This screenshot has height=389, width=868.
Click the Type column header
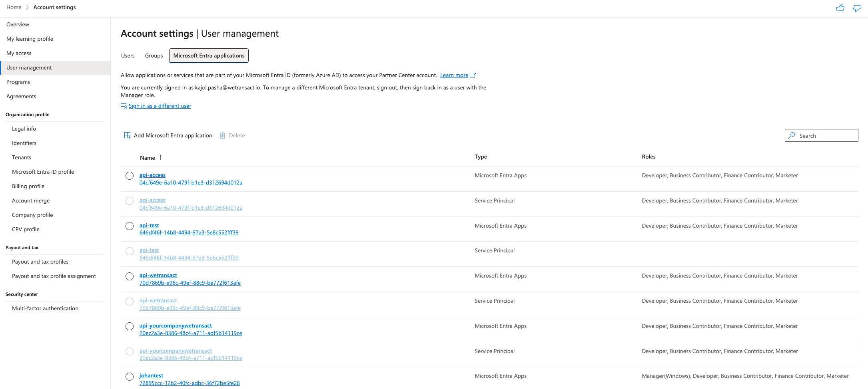click(x=481, y=157)
